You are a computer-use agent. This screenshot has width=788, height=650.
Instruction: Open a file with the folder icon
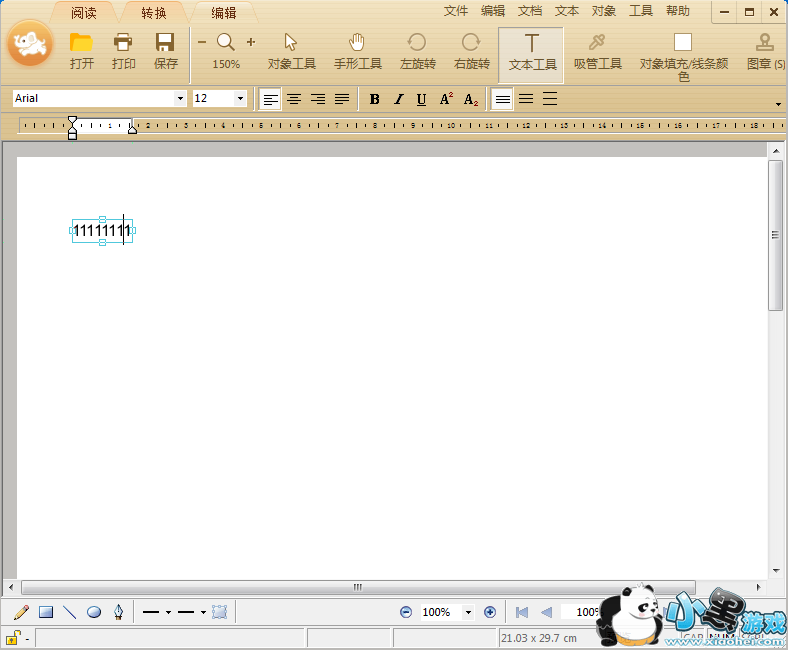click(x=81, y=50)
